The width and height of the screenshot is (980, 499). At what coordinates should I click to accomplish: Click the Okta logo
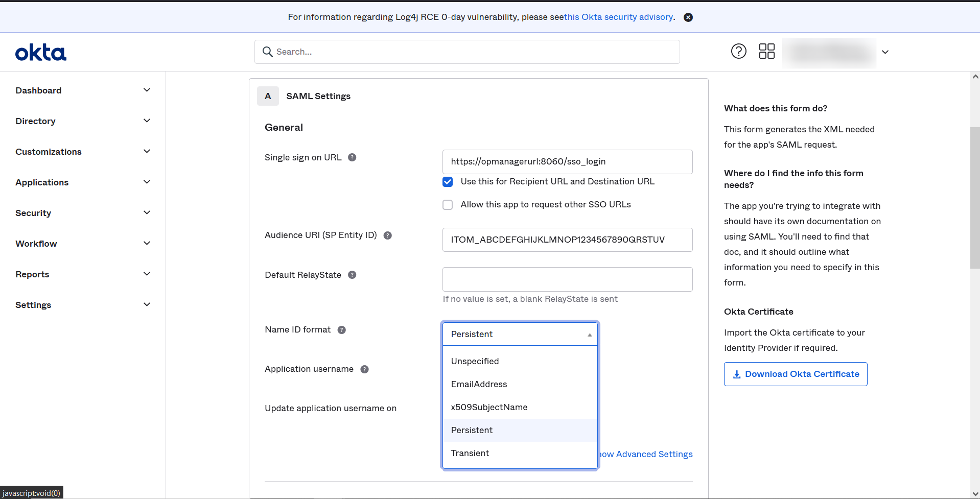41,53
